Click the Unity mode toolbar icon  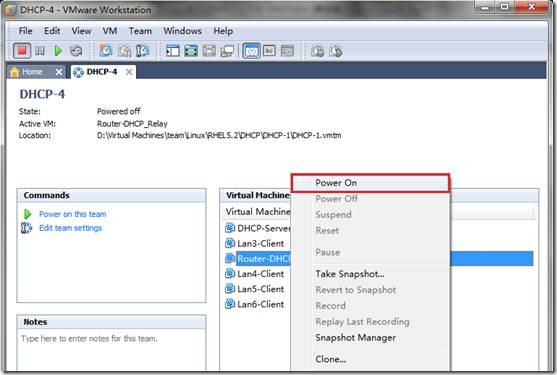click(x=227, y=51)
